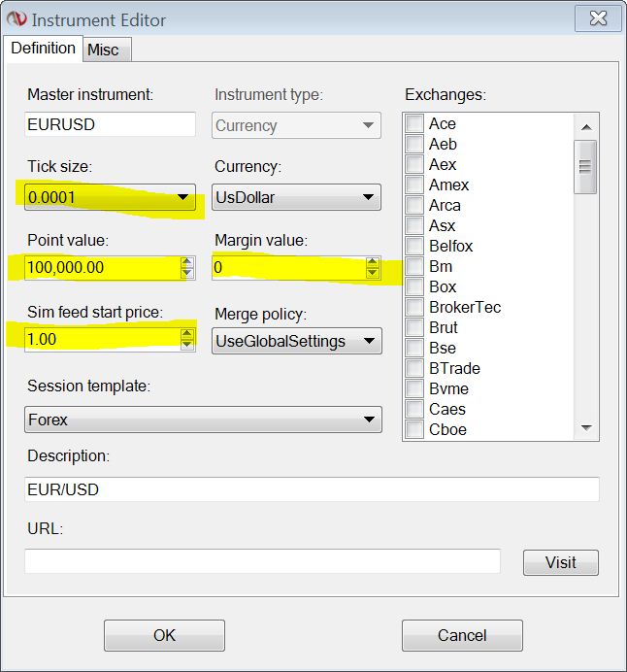627x672 pixels.
Task: Switch to the Misc tab
Action: [x=103, y=50]
